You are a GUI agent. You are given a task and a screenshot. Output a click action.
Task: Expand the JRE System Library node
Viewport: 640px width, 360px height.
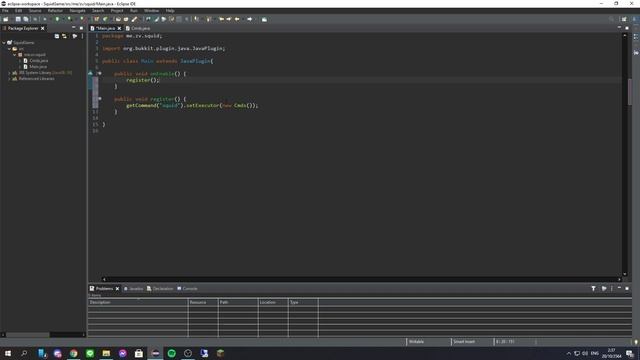[9, 73]
